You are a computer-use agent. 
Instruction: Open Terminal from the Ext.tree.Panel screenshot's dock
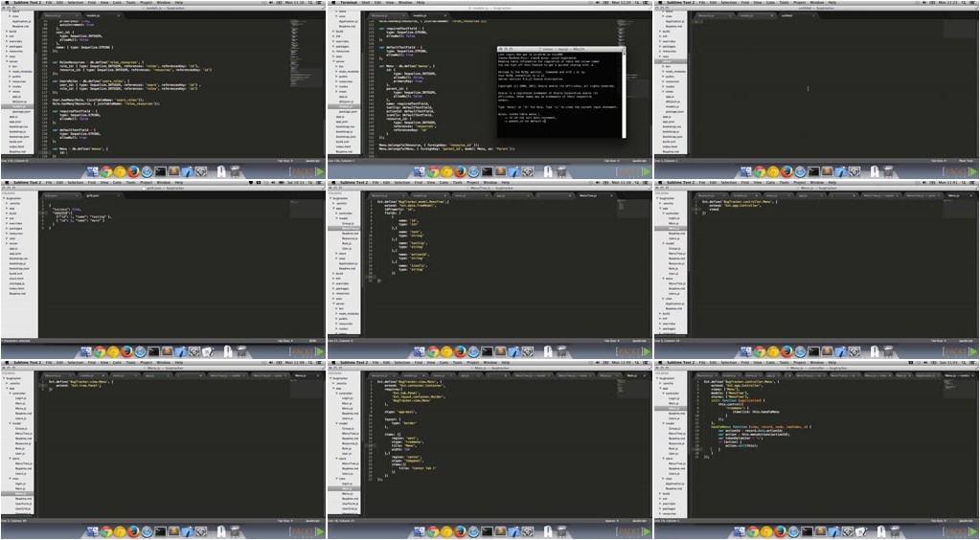(161, 532)
